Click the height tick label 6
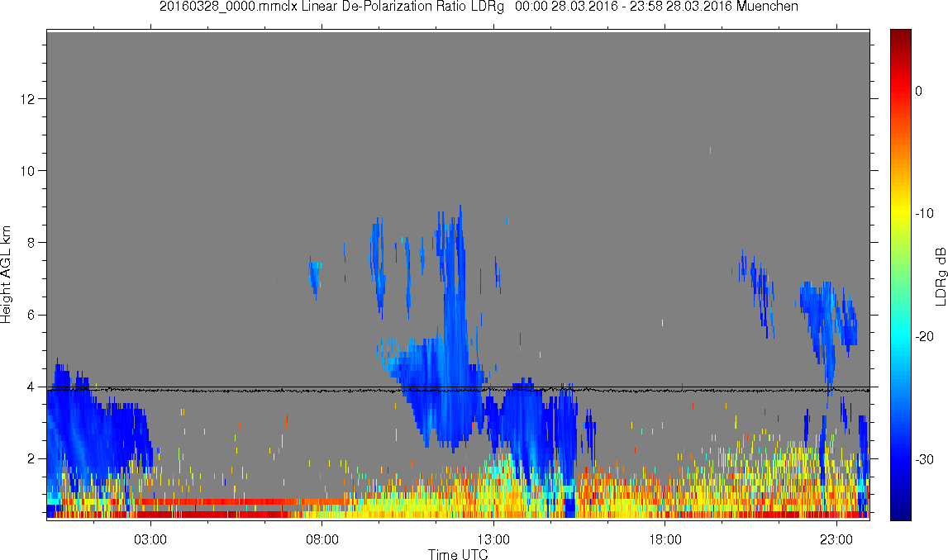The width and height of the screenshot is (948, 560). (31, 315)
